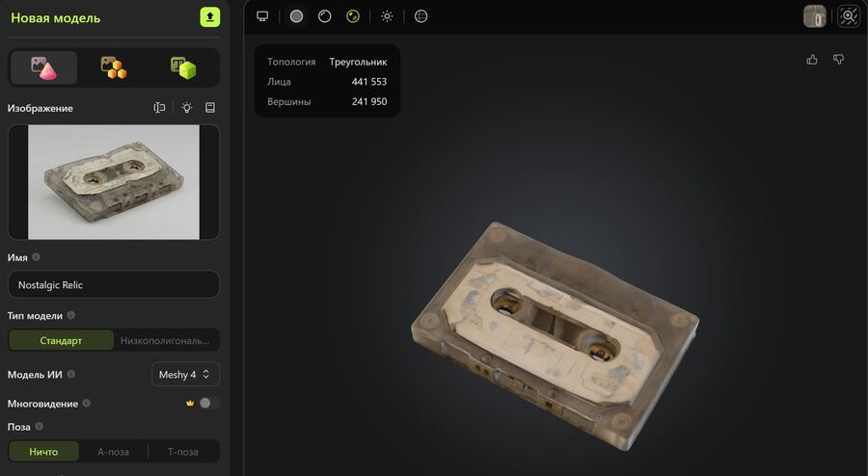Screen dimensions: 868x476
Task: Open the book guide icon
Action: coord(210,108)
